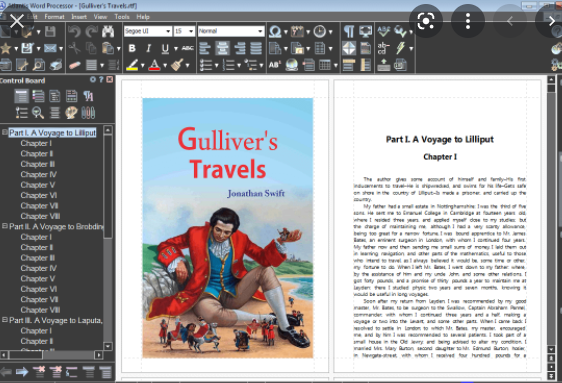The width and height of the screenshot is (562, 383).
Task: Toggle Italic formatting
Action: tap(148, 48)
